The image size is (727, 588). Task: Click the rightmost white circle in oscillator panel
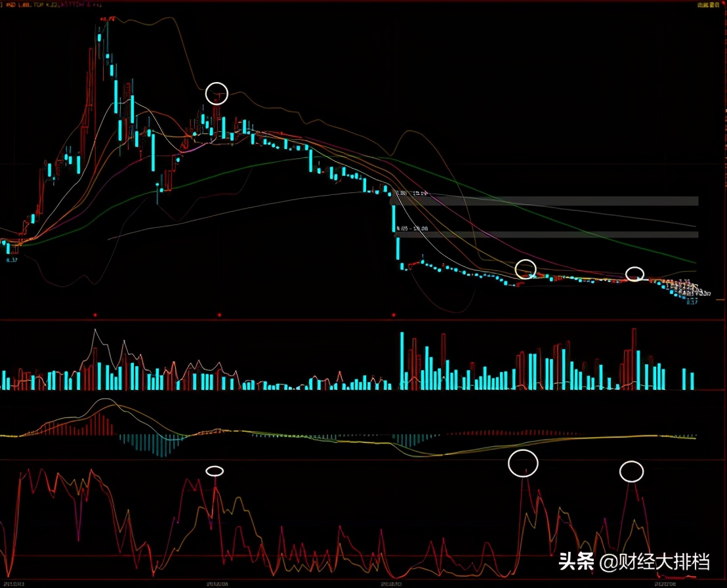(x=631, y=472)
